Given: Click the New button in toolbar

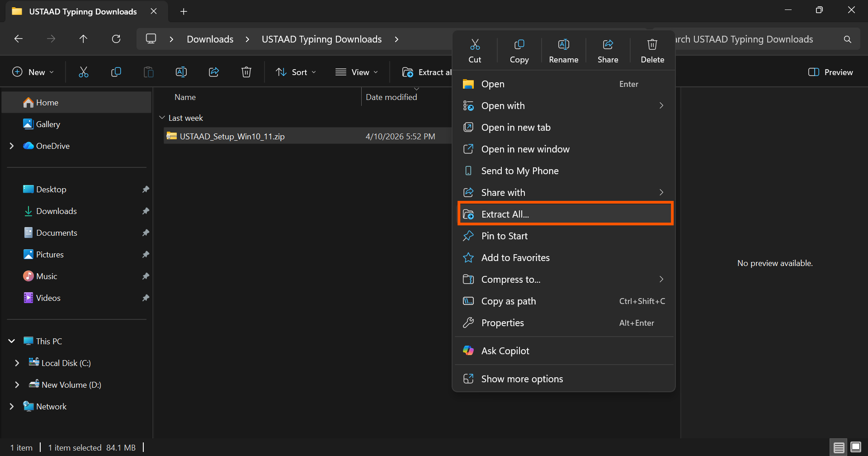Looking at the screenshot, I should 33,72.
